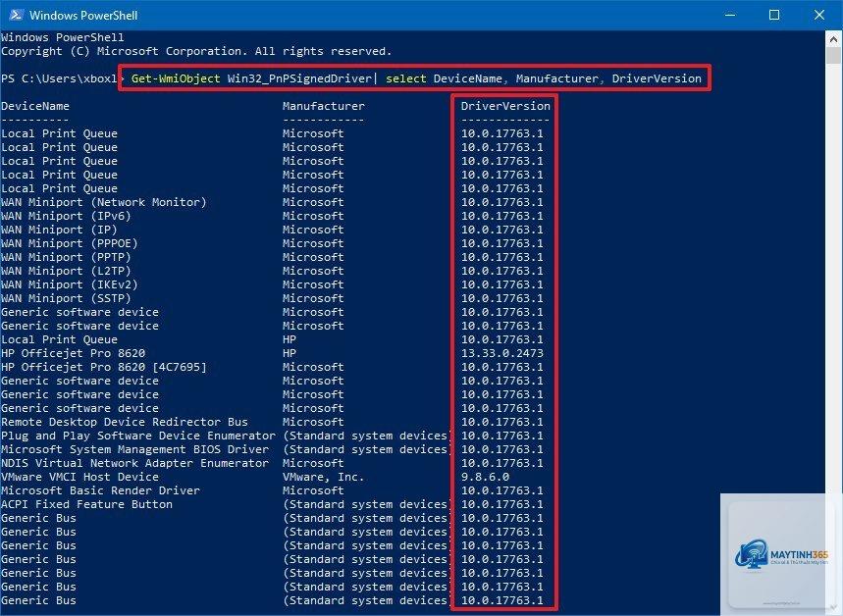This screenshot has width=843, height=616.
Task: Click 'WAN Miniport (PPTP)' entry
Action: (x=66, y=257)
